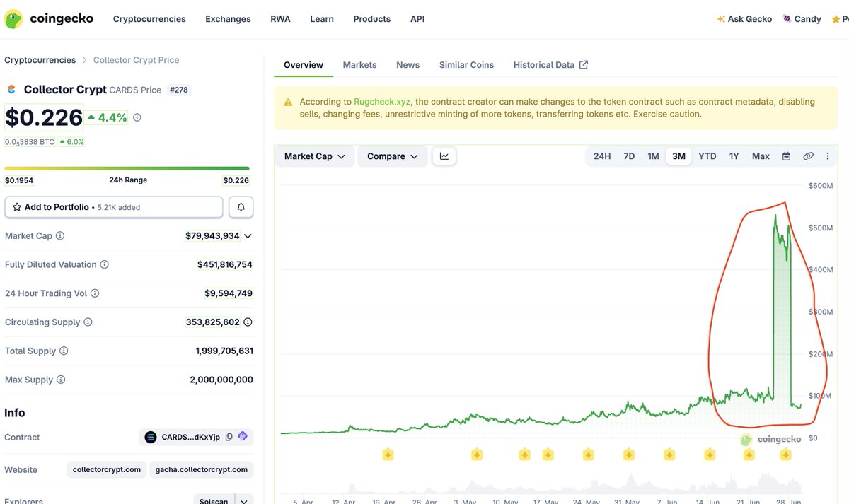Click the purple icon beside contract address
849x504 pixels.
(243, 437)
